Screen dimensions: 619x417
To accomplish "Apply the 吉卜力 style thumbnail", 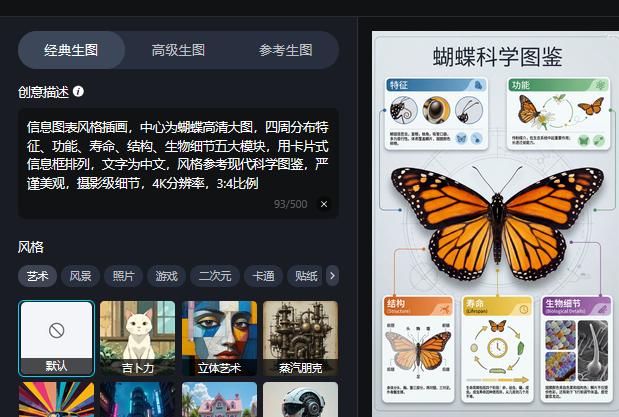I will (x=137, y=338).
